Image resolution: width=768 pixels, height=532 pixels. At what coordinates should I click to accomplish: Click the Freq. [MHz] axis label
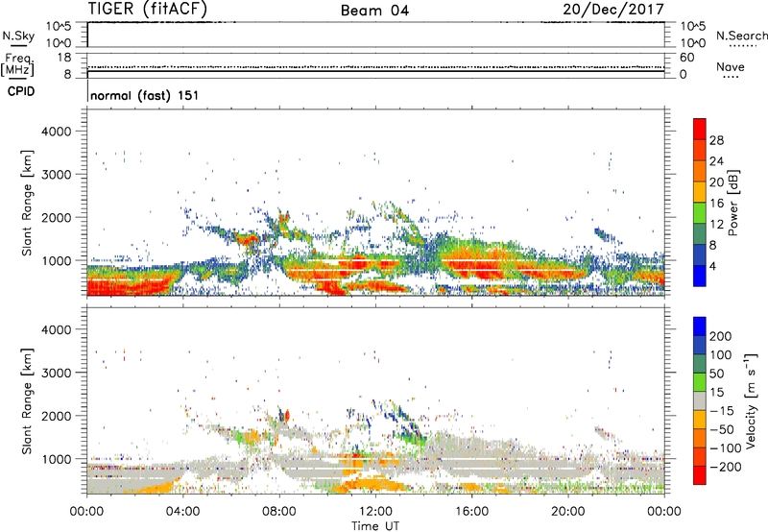(18, 64)
